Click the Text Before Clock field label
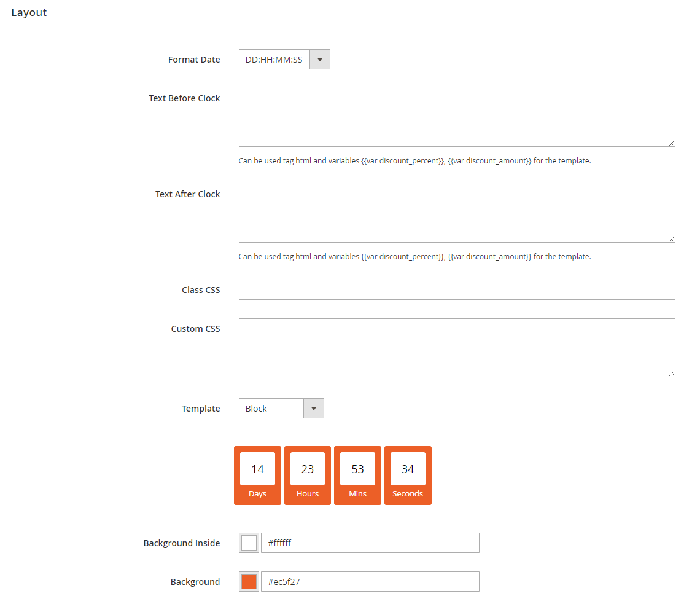 [x=184, y=98]
